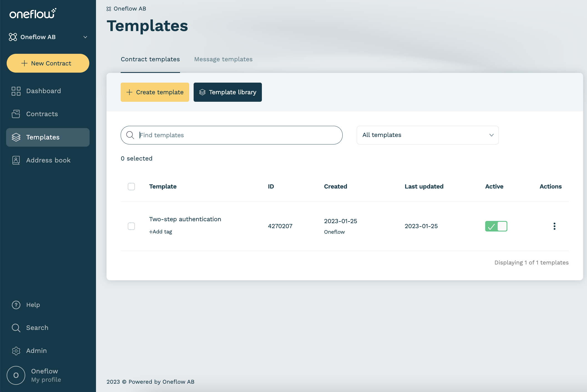This screenshot has height=392, width=587.
Task: Click the Oneflow logo in the sidebar
Action: click(33, 14)
